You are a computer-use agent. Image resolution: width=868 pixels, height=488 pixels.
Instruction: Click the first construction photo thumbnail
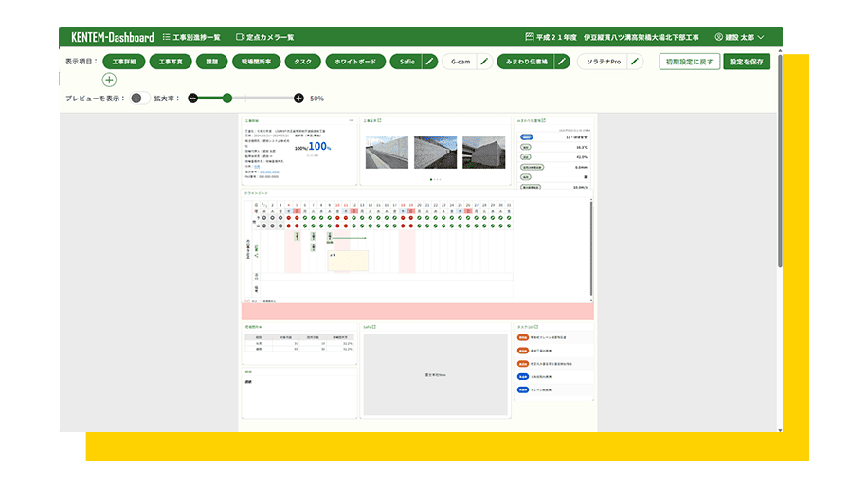[x=387, y=153]
